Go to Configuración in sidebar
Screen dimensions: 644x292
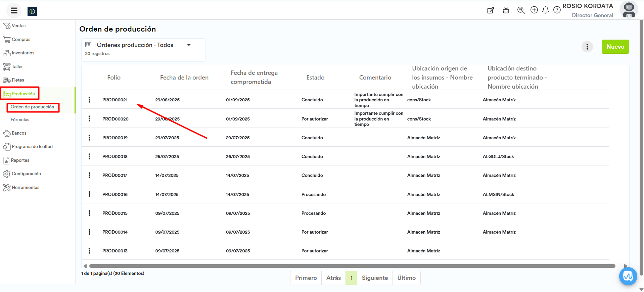26,174
